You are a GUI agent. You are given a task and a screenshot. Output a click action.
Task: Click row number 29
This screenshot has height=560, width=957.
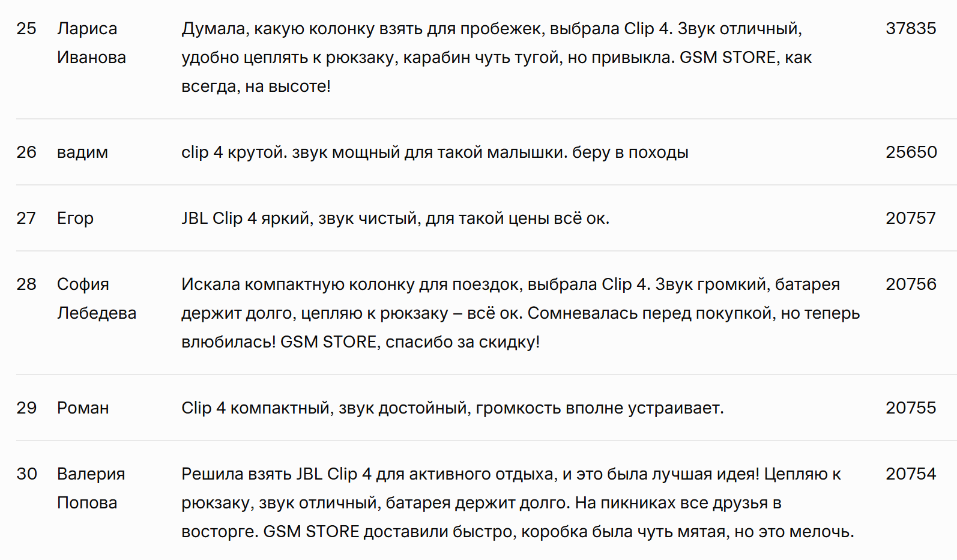26,408
